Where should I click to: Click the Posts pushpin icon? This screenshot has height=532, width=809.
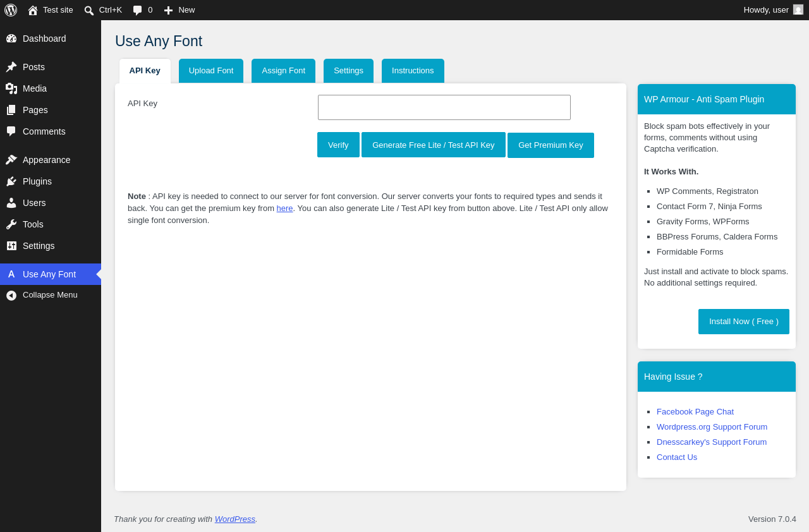tap(11, 67)
